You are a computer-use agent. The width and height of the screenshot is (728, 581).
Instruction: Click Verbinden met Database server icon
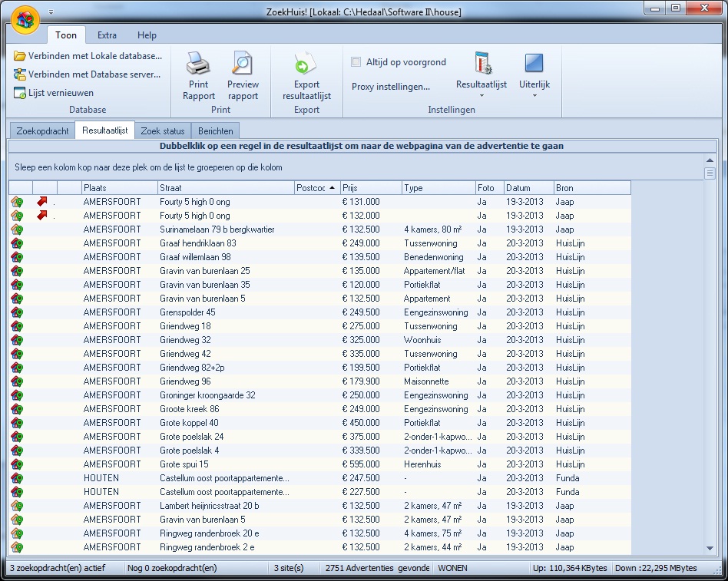pos(20,74)
